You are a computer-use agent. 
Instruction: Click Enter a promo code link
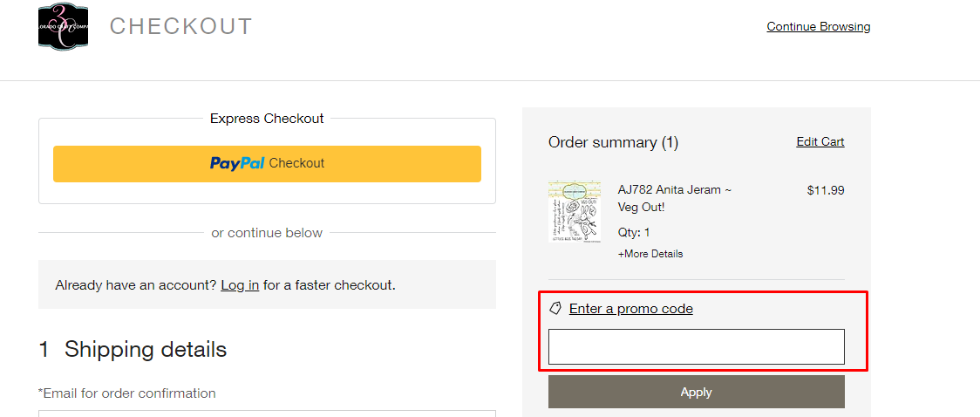(x=630, y=308)
